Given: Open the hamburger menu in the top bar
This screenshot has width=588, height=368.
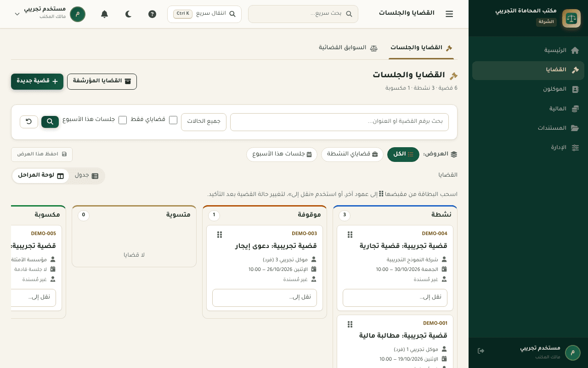Looking at the screenshot, I should (x=449, y=14).
